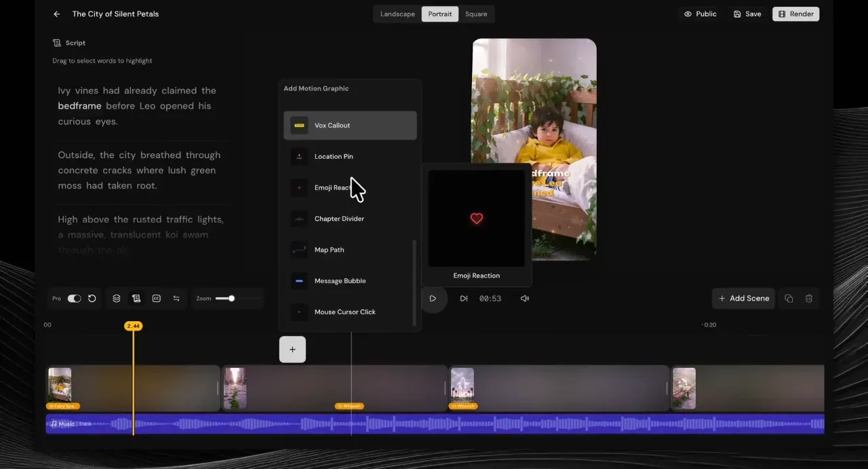The image size is (868, 469).
Task: Select the fourth scene thumbnail
Action: click(x=684, y=388)
